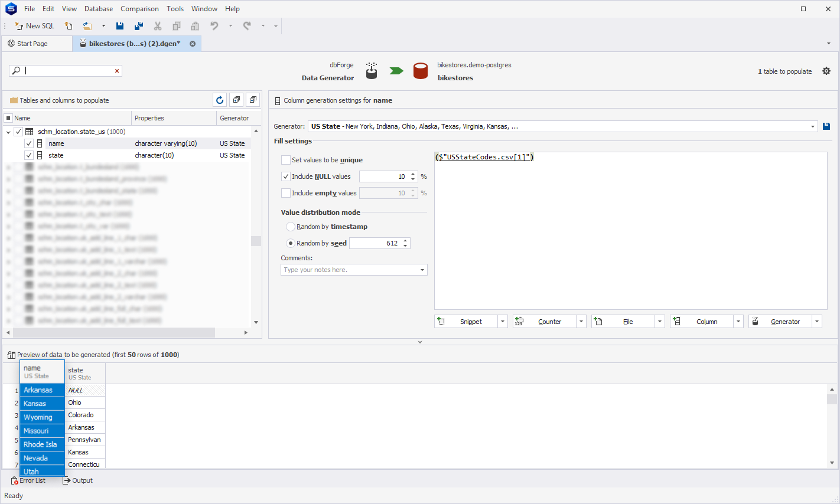Click the Collapse All icon in tables panel

pos(253,100)
